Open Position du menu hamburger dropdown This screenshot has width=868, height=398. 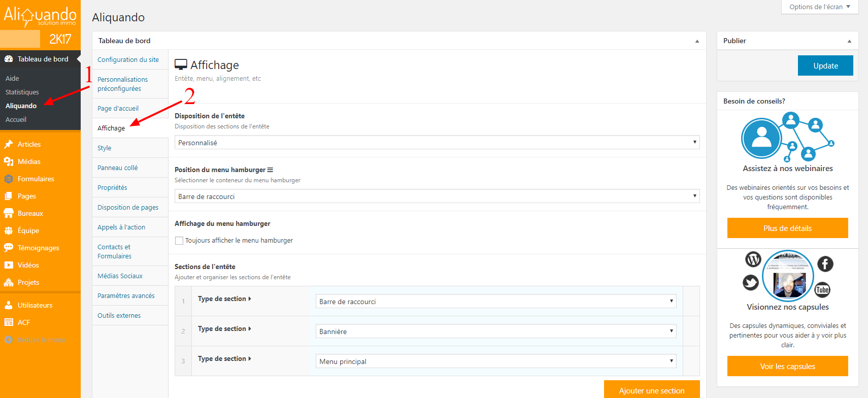[437, 196]
